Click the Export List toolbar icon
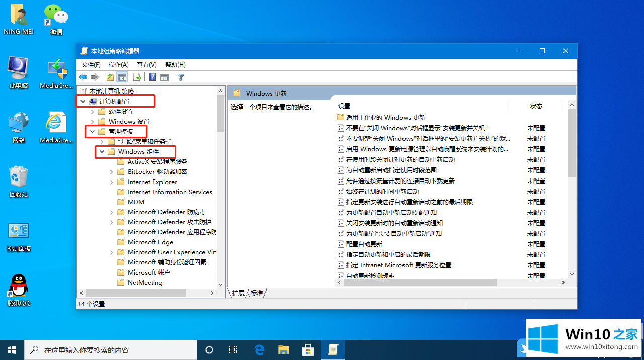 click(x=136, y=77)
